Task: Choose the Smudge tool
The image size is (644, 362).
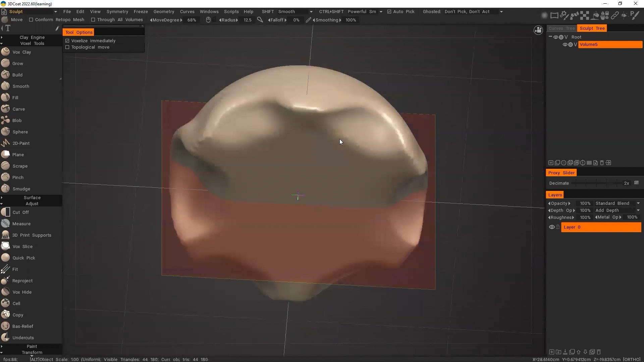Action: [21, 189]
